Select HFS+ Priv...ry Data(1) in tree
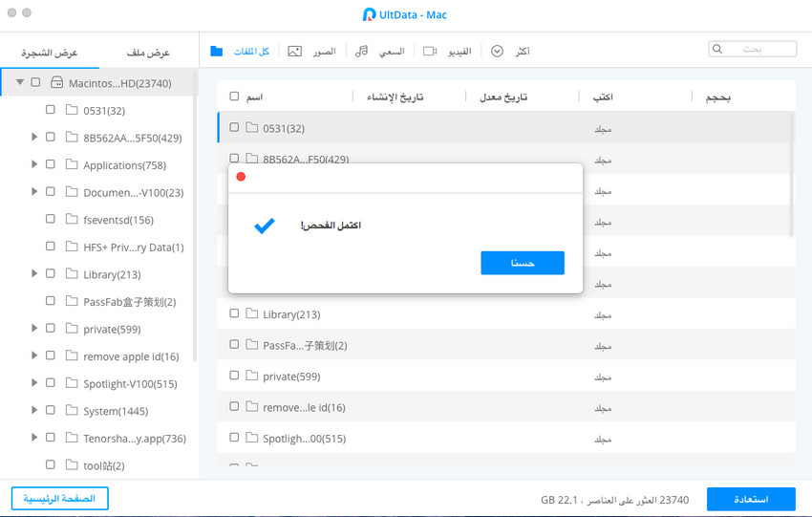The width and height of the screenshot is (812, 517). 134,248
